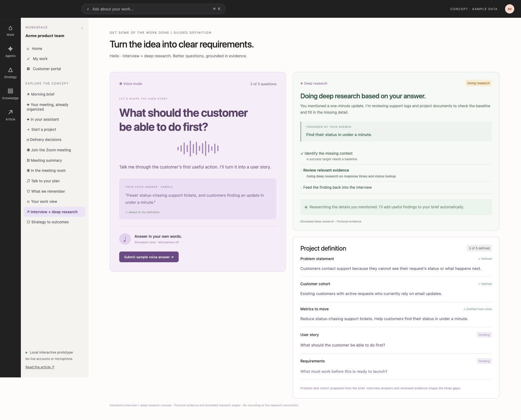Click the 3 of 5 defined badge
The width and height of the screenshot is (521, 420).
[x=479, y=248]
